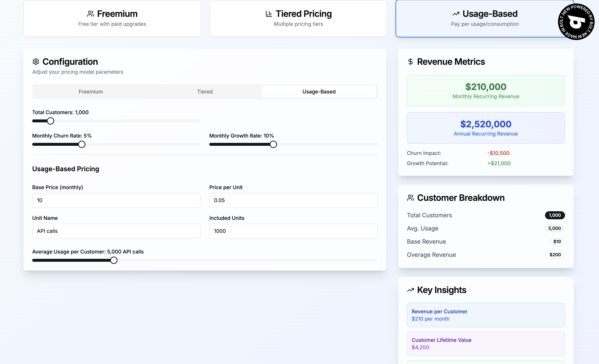Click the trend icon beside Key Insights

[411, 290]
